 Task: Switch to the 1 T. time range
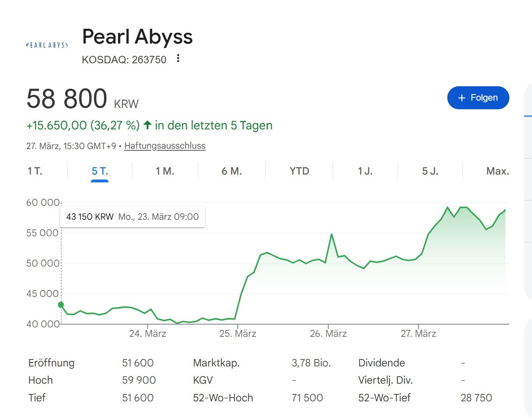(35, 171)
